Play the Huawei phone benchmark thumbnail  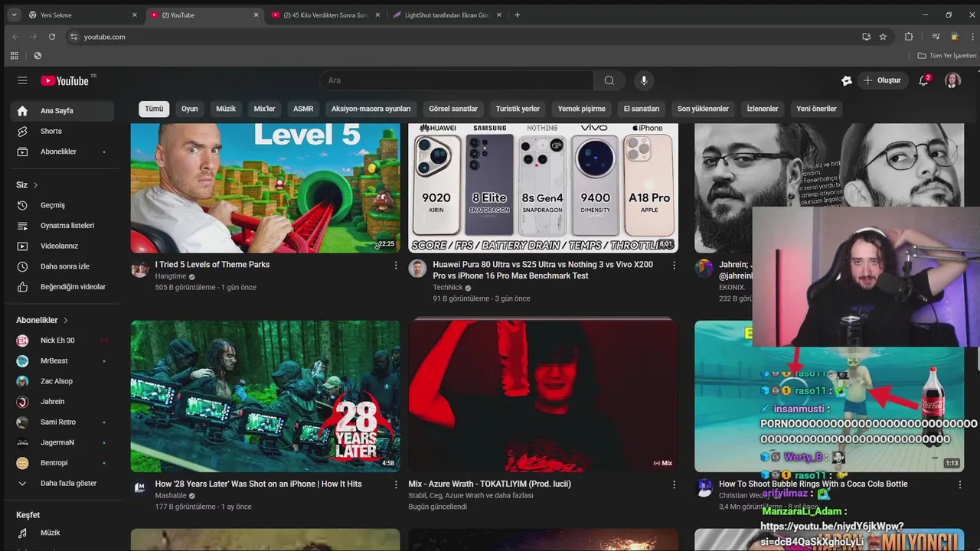[x=543, y=187]
